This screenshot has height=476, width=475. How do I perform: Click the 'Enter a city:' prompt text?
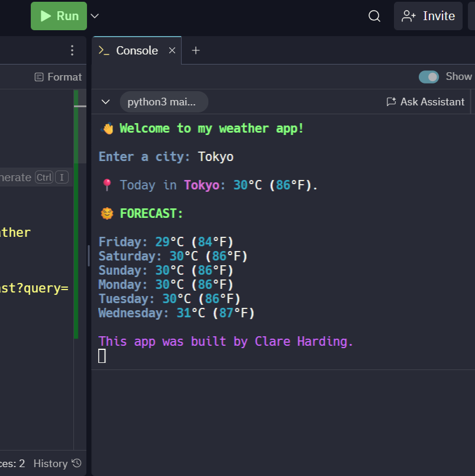pos(144,157)
